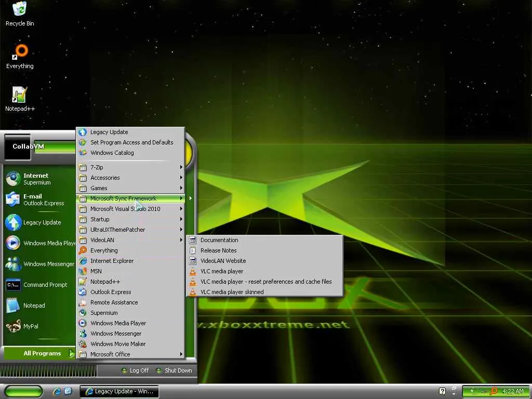
Task: Expand the Accessories submenu arrow
Action: coord(181,178)
